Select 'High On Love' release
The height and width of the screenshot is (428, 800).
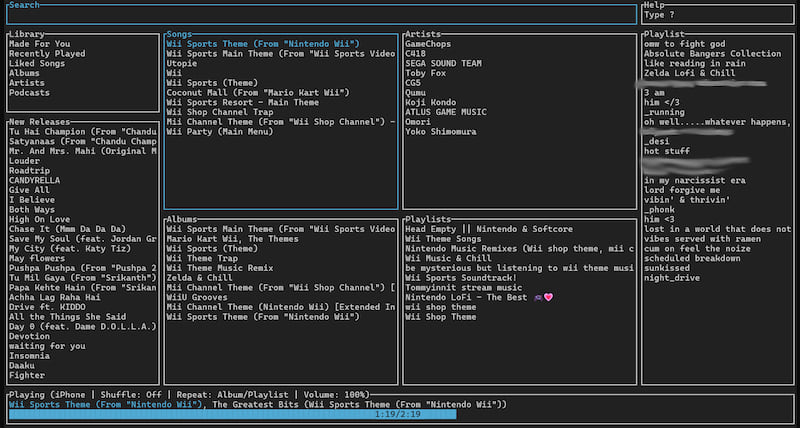click(x=40, y=219)
